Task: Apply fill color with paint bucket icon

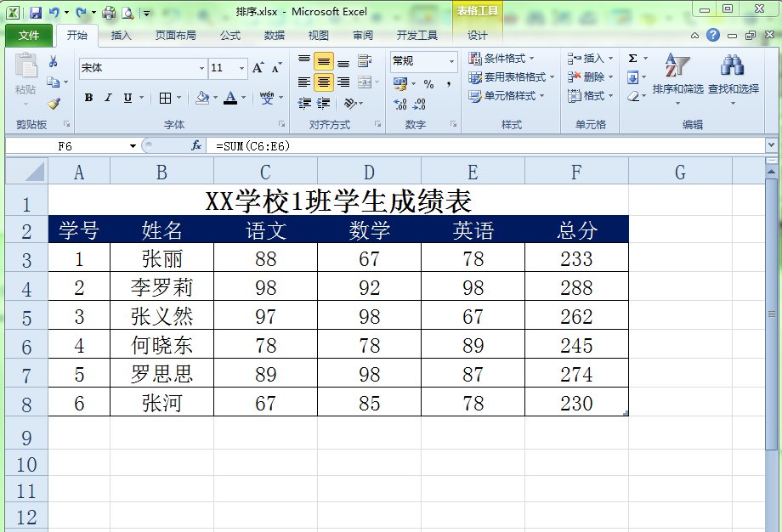Action: pos(202,98)
